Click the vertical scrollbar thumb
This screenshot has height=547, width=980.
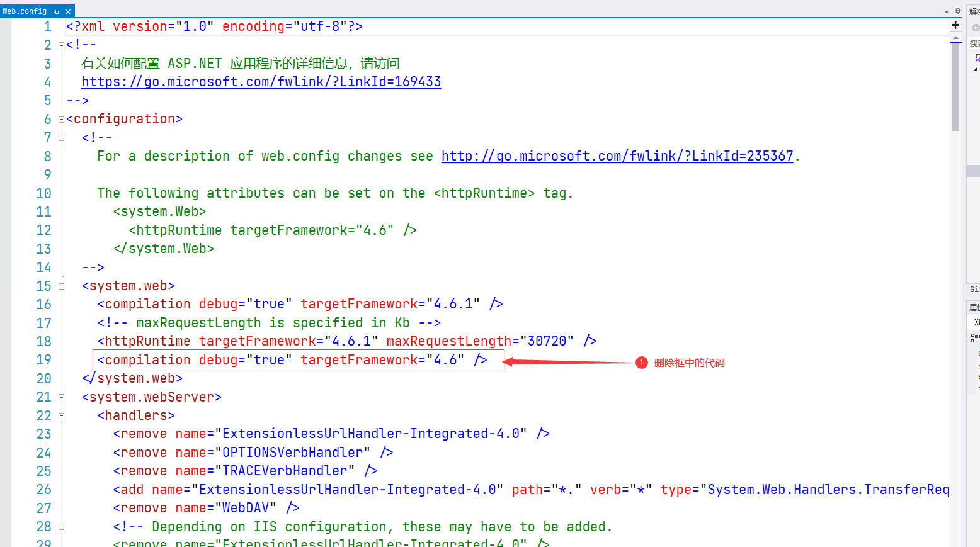[955, 87]
